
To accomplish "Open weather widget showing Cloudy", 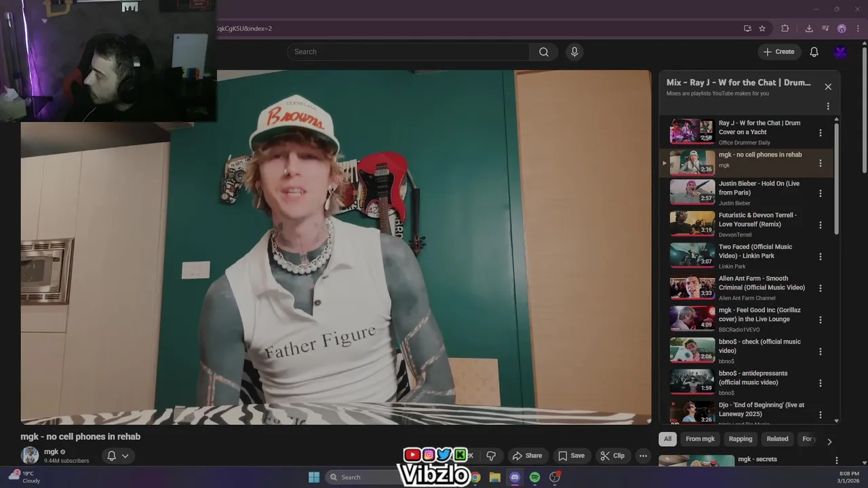I will pyautogui.click(x=24, y=477).
